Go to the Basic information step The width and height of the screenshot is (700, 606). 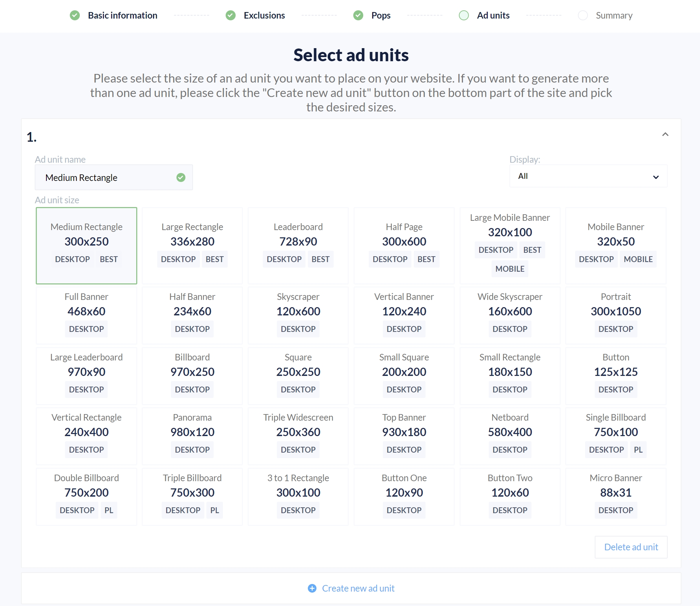pyautogui.click(x=122, y=15)
